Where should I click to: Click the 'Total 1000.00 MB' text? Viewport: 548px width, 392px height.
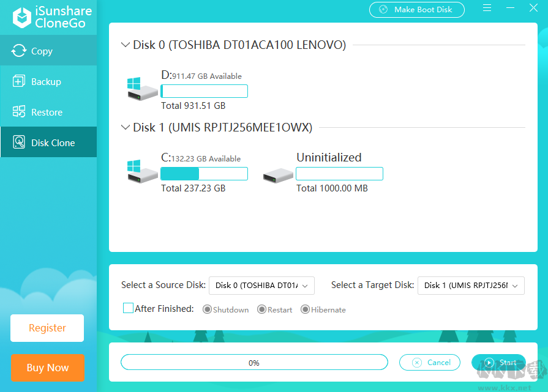(x=332, y=188)
